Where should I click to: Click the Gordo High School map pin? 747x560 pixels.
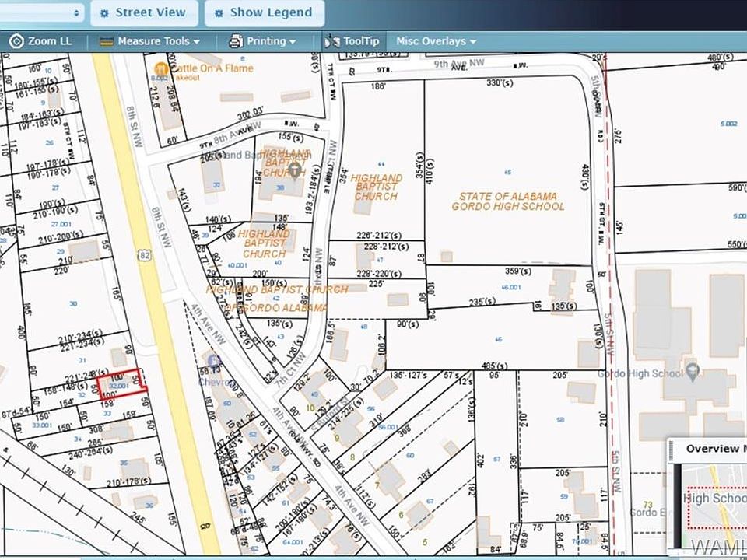point(693,372)
